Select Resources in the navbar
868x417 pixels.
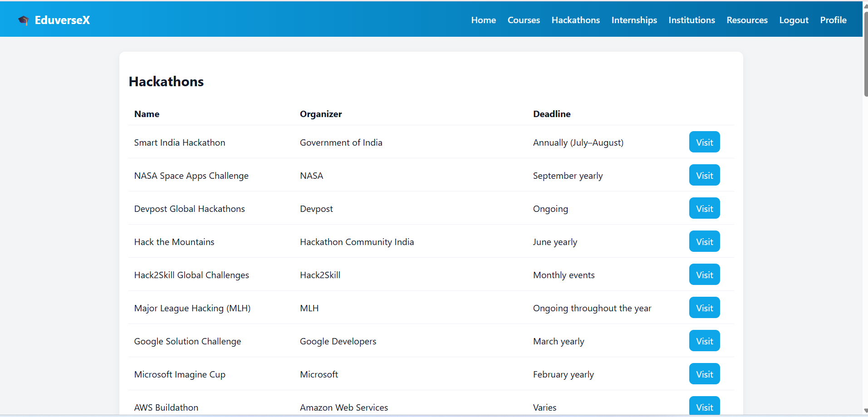747,20
